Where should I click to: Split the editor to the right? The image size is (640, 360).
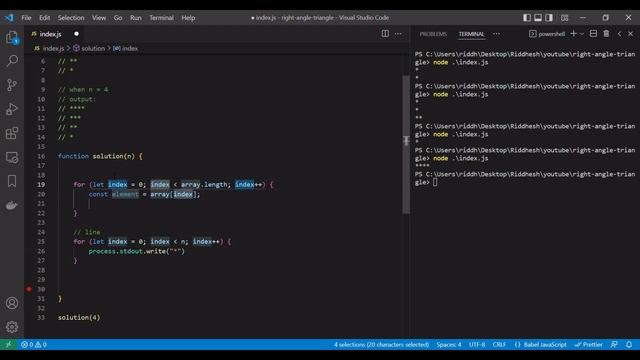coord(385,34)
